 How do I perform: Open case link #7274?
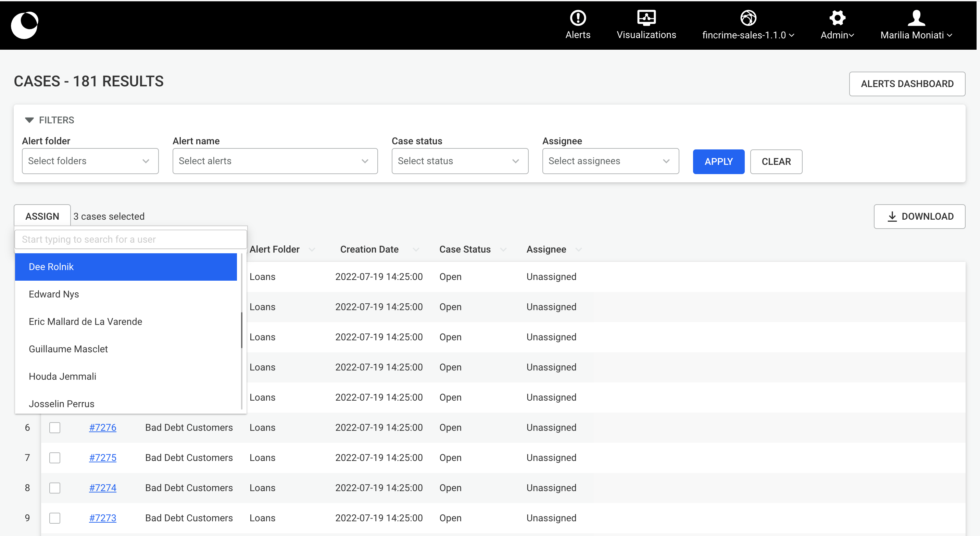pyautogui.click(x=102, y=488)
